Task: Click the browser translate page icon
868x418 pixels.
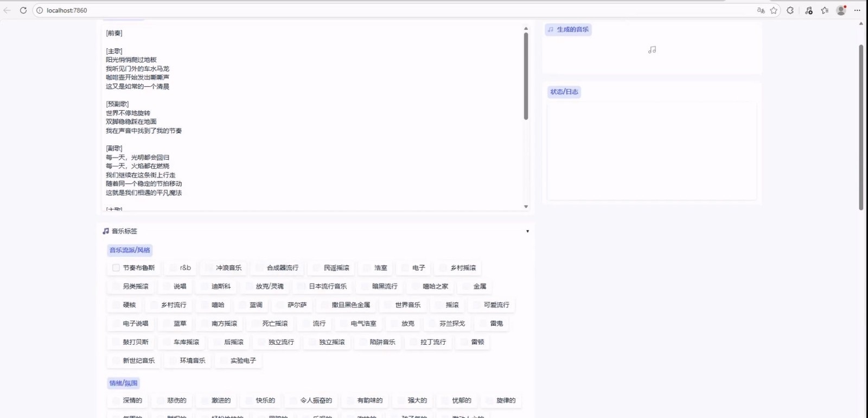Action: pyautogui.click(x=761, y=10)
